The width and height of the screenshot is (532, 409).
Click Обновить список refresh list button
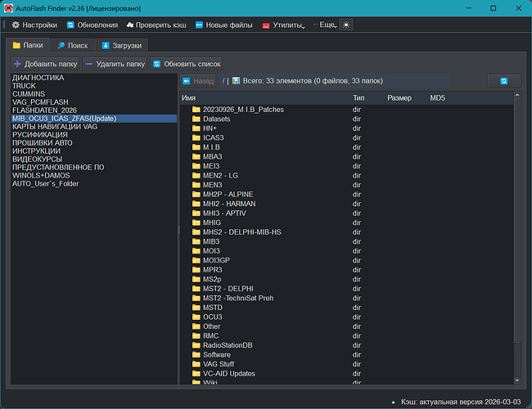pyautogui.click(x=186, y=64)
